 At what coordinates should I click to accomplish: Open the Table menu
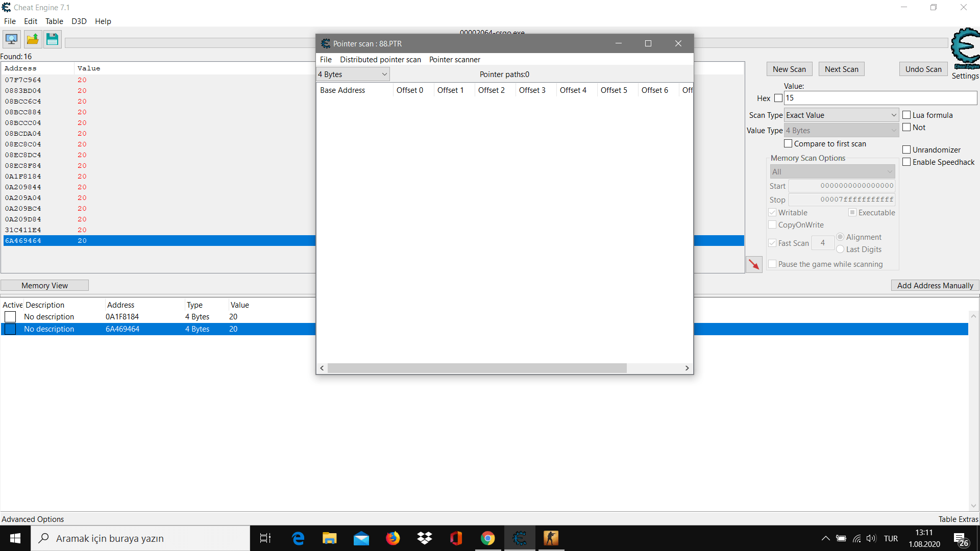54,21
